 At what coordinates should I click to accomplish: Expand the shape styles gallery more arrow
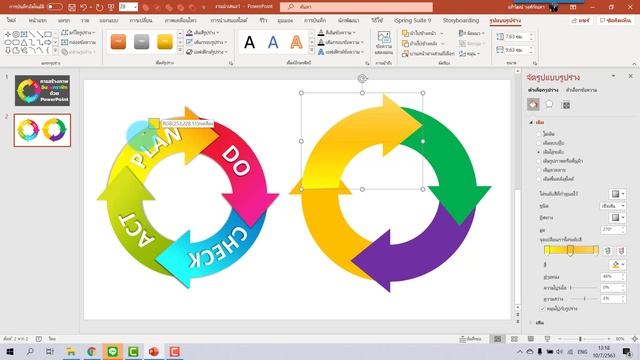coord(180,50)
